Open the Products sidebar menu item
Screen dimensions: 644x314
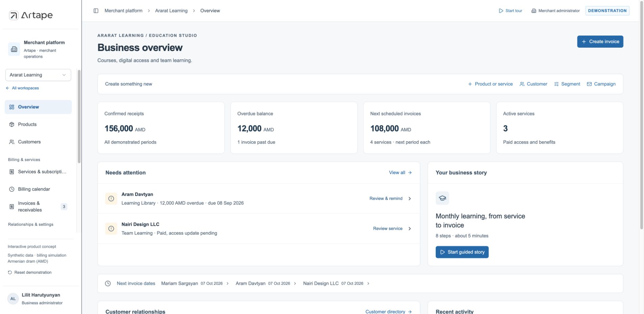(38, 124)
